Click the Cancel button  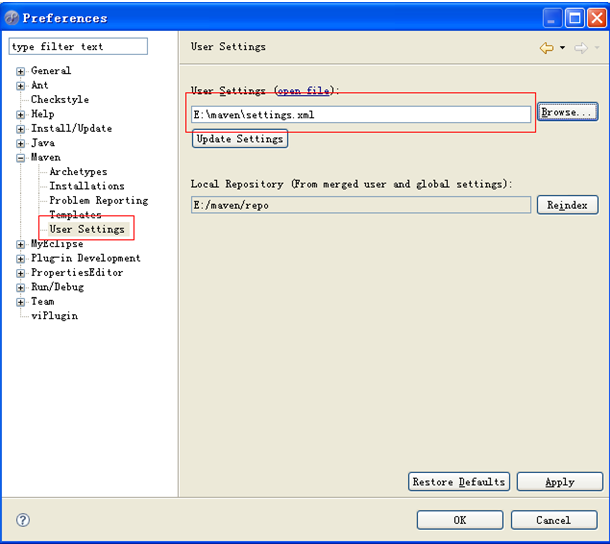pyautogui.click(x=554, y=520)
